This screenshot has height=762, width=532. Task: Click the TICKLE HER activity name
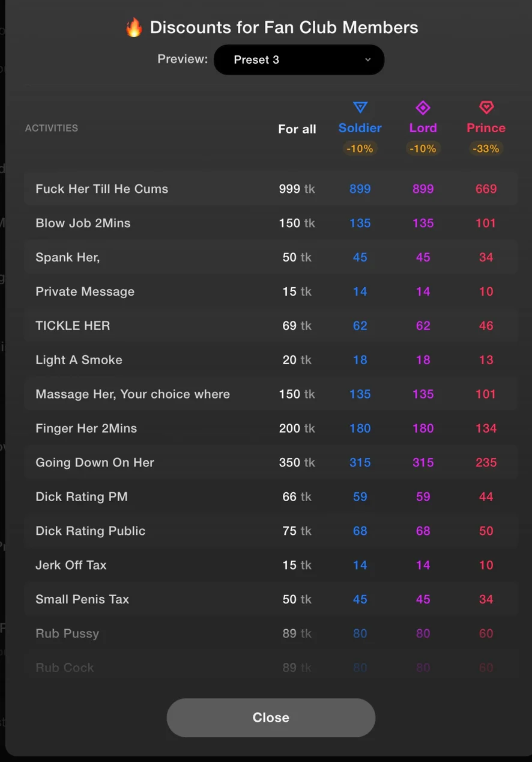[73, 326]
